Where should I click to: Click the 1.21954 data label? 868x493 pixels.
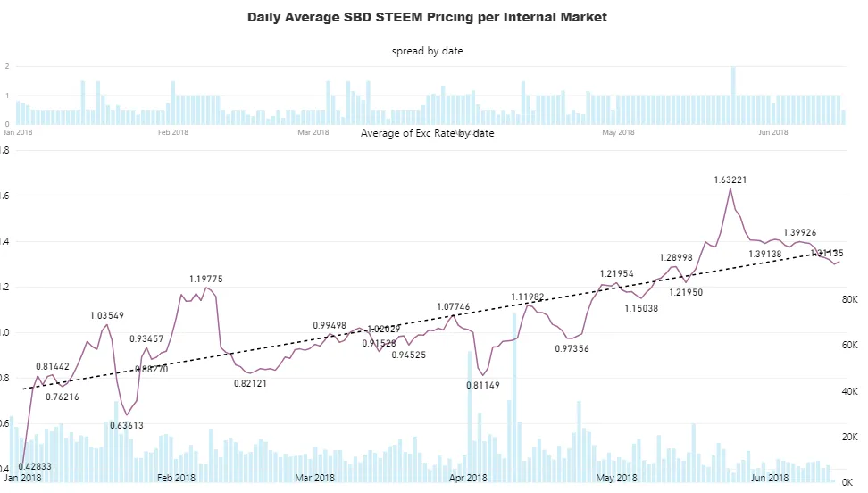[617, 273]
